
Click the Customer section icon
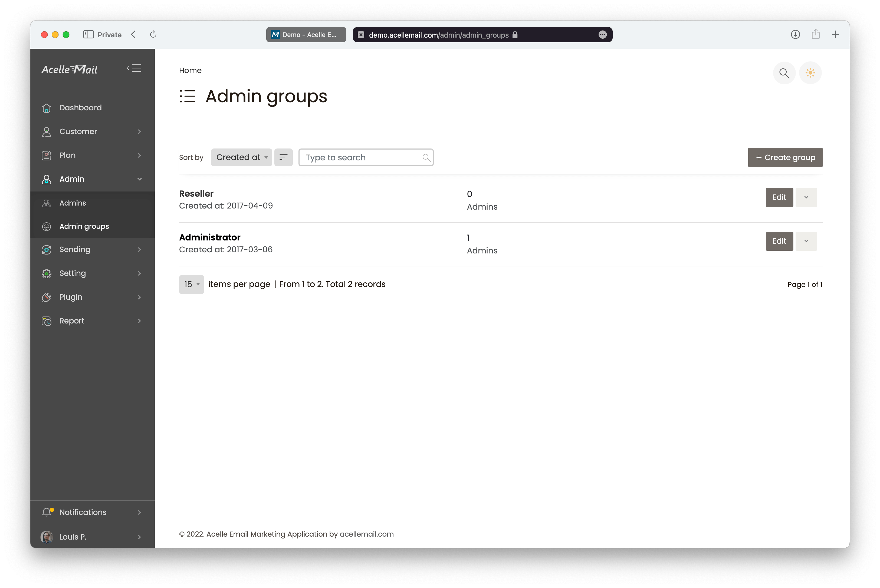47,131
